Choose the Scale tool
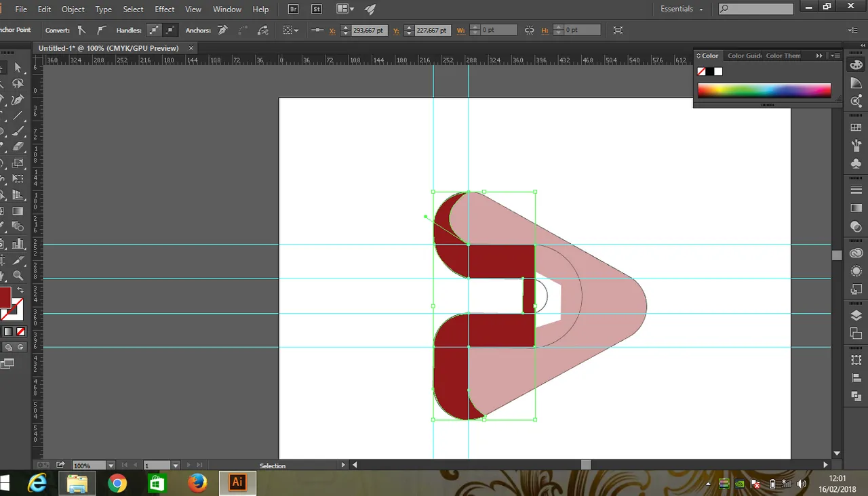 pos(18,163)
